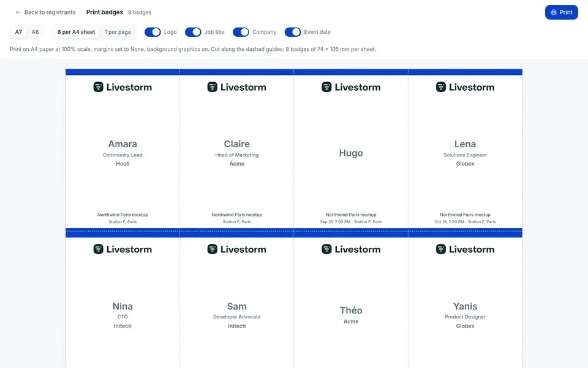
Task: Click Northwind Paris meetup on Amara's badge
Action: pos(123,215)
